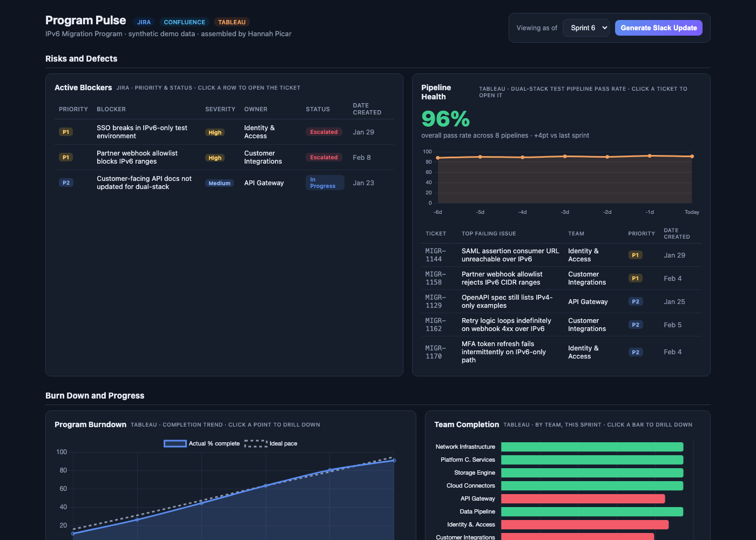Click the Escalated status badge for Feb 8 blocker
The height and width of the screenshot is (540, 756).
(x=323, y=157)
